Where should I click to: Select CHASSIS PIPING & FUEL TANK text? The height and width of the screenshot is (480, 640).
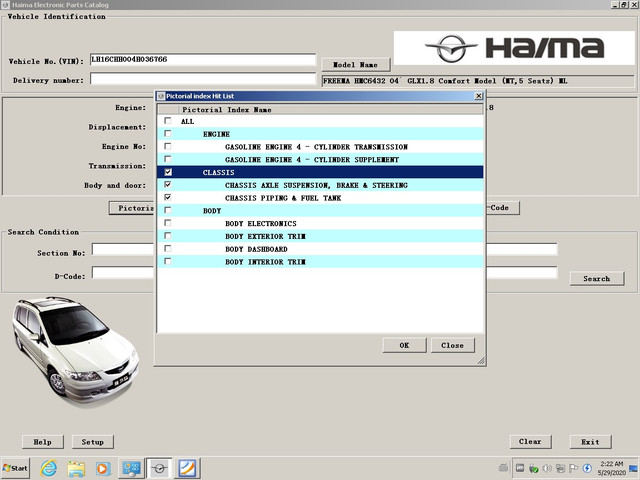click(x=283, y=198)
